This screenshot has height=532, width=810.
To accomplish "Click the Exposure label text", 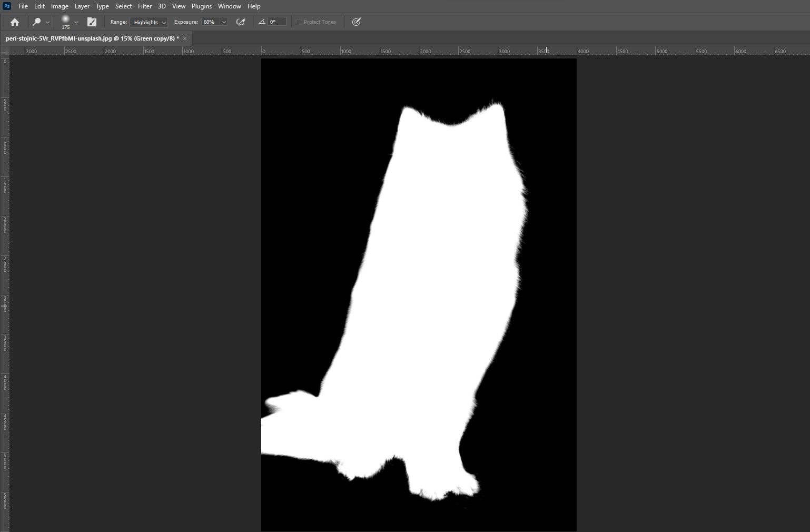I will click(x=186, y=22).
